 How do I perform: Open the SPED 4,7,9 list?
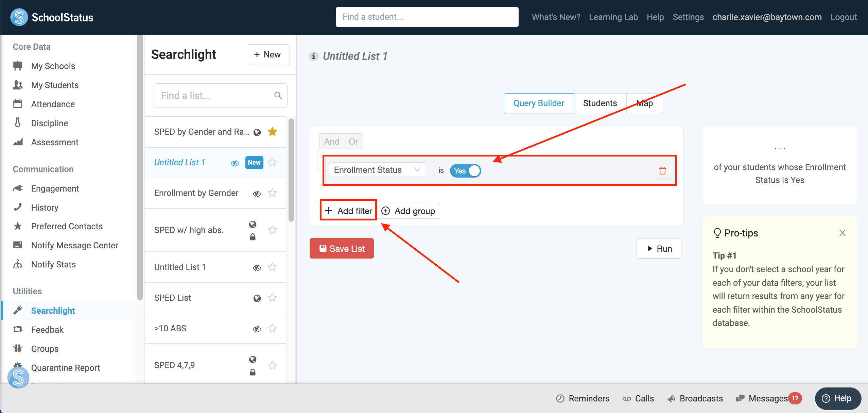(215, 365)
